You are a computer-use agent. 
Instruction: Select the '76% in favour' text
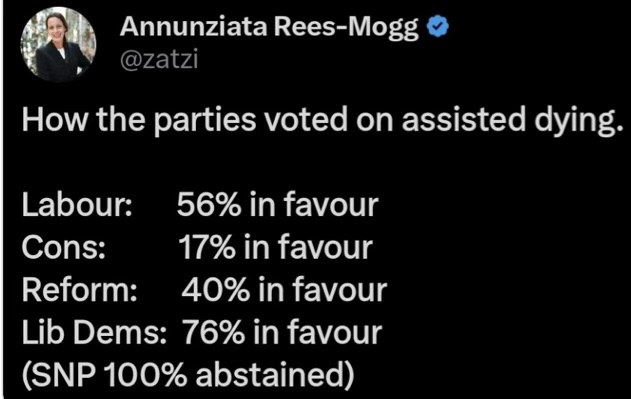coord(282,333)
